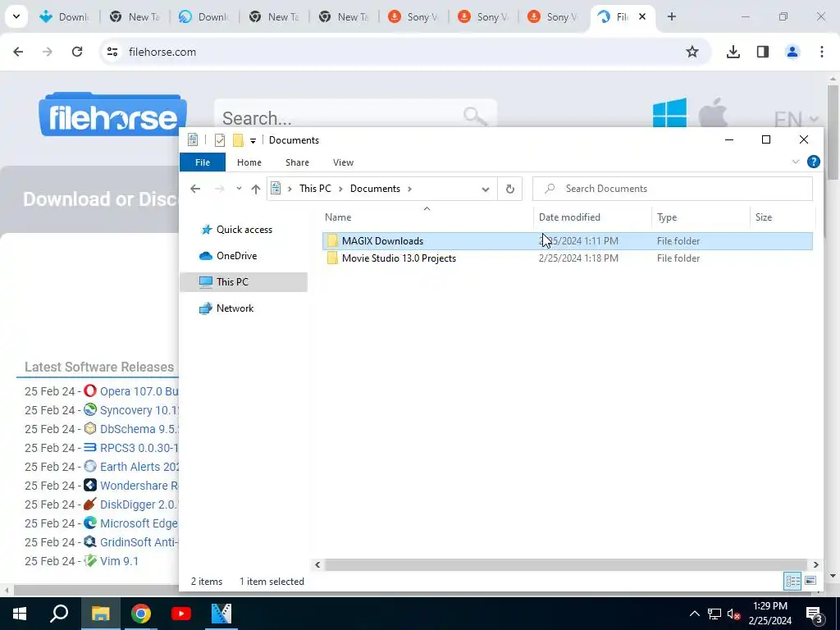
Task: Click Chrome's back button
Action: pos(18,52)
